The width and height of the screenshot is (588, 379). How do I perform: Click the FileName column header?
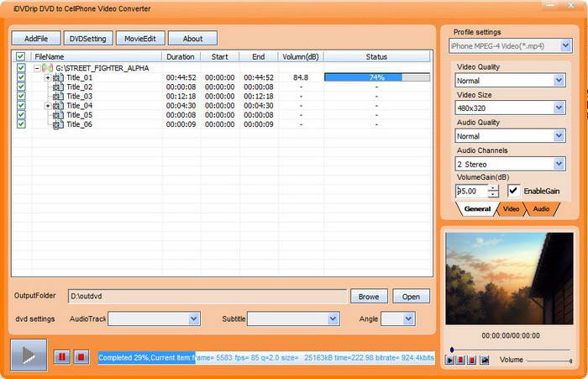tap(97, 56)
